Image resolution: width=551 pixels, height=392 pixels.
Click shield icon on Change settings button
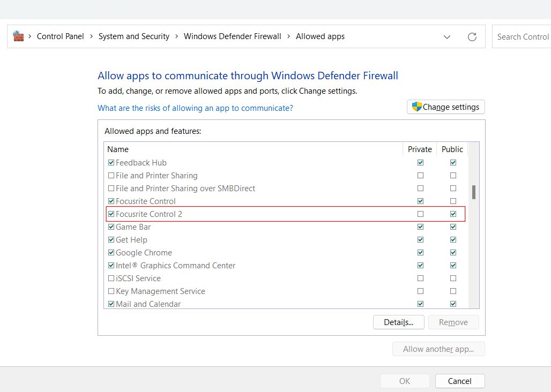coord(416,107)
